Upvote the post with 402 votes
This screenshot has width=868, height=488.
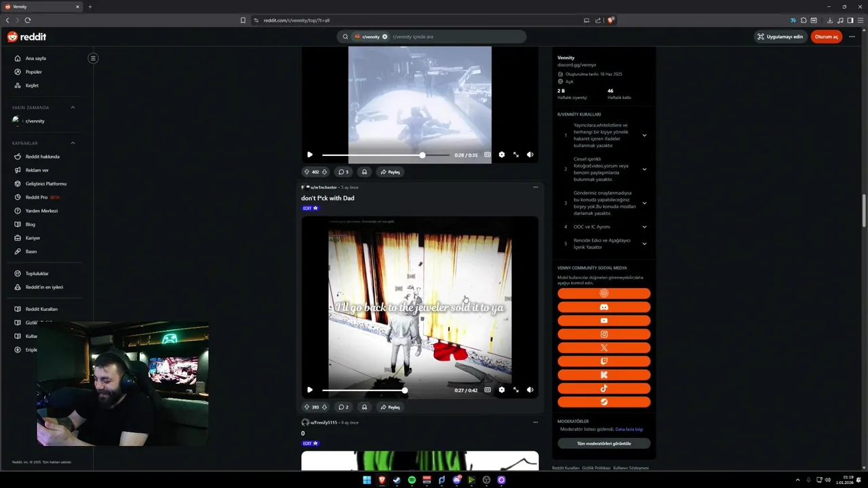click(x=307, y=172)
